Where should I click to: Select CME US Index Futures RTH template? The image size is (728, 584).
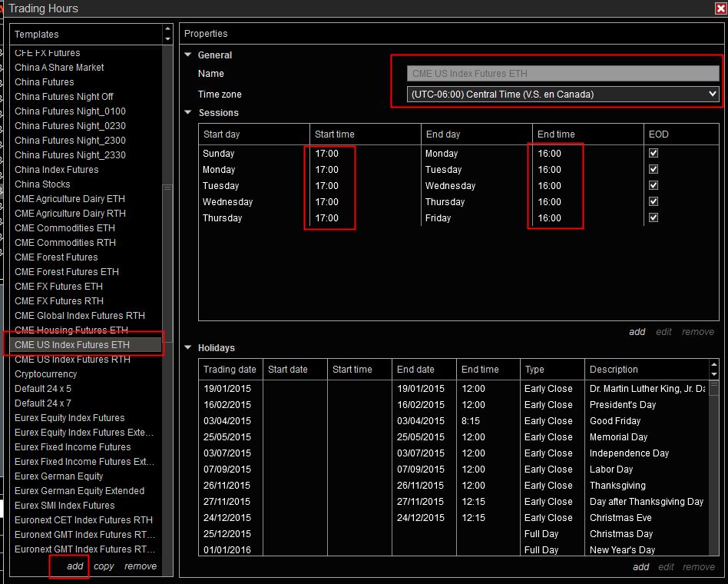click(x=72, y=360)
